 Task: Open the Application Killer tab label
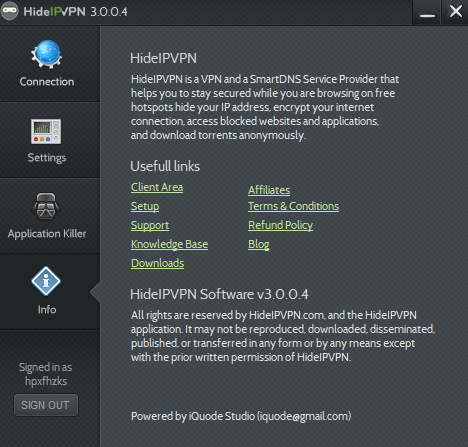click(47, 234)
